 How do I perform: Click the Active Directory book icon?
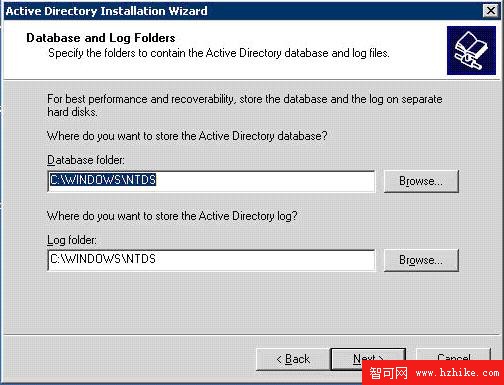point(471,51)
